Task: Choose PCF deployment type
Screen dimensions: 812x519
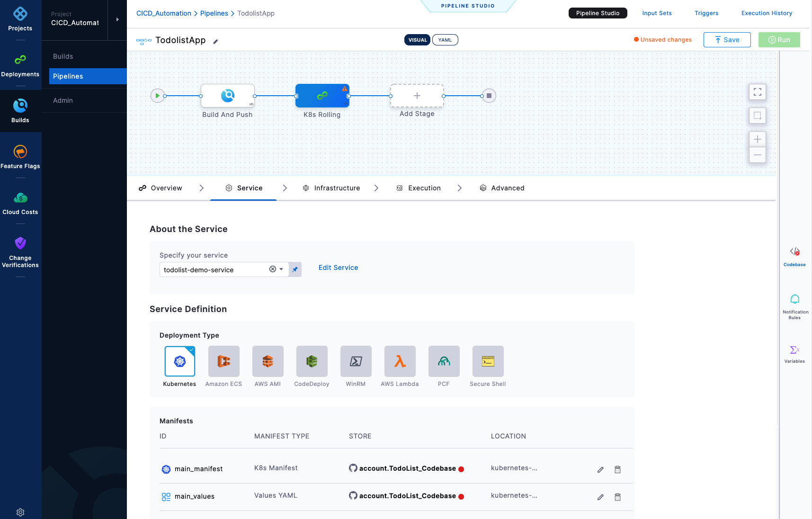Action: (444, 361)
